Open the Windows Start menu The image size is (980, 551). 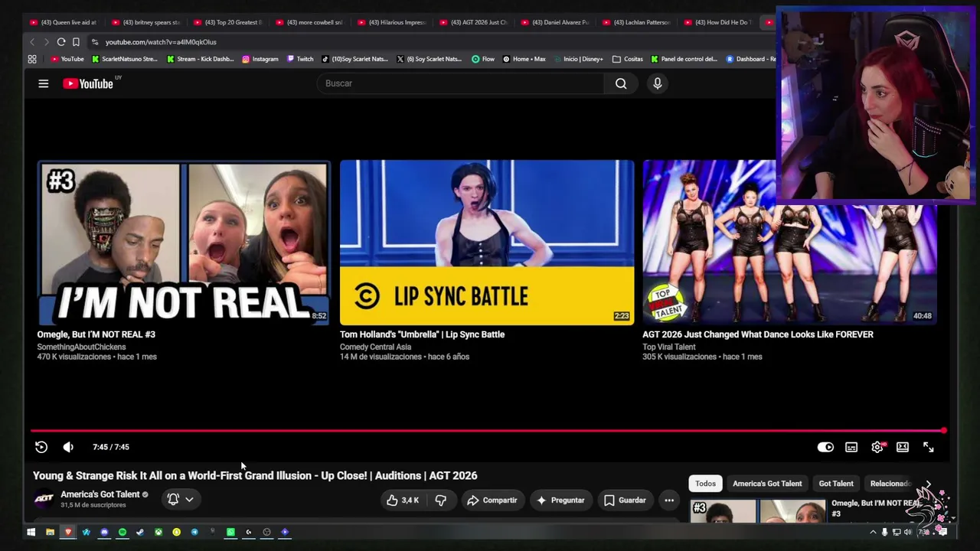tap(31, 532)
